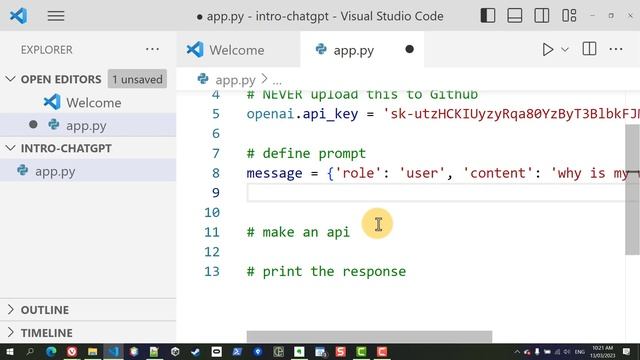Click unsaved dot beside app.py in Open Editors

33,124
